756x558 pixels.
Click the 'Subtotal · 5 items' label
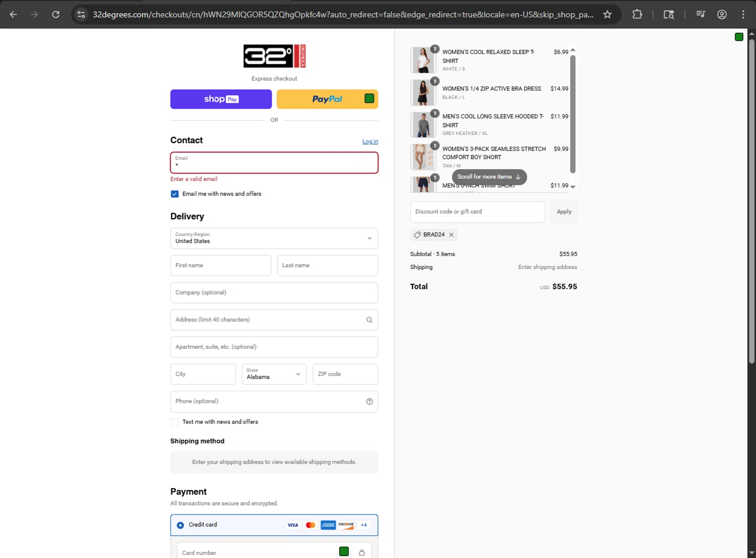(x=432, y=255)
